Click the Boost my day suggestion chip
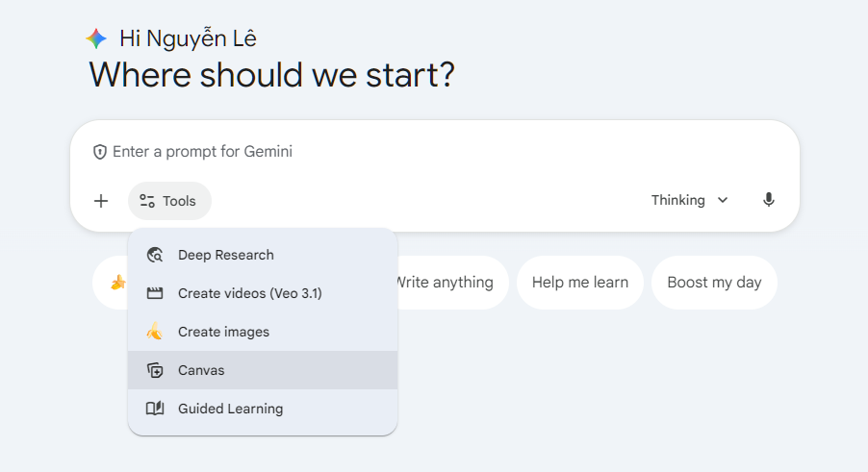The height and width of the screenshot is (472, 868). pos(714,283)
